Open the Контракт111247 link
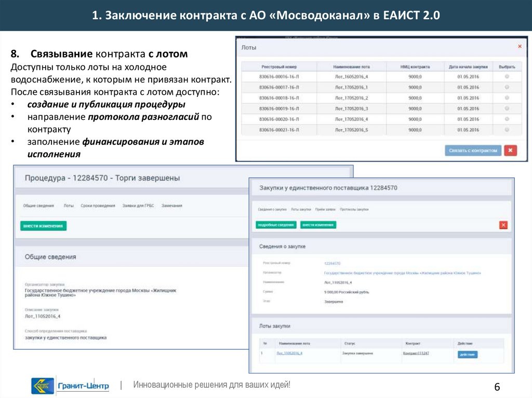The image size is (532, 398). (416, 353)
